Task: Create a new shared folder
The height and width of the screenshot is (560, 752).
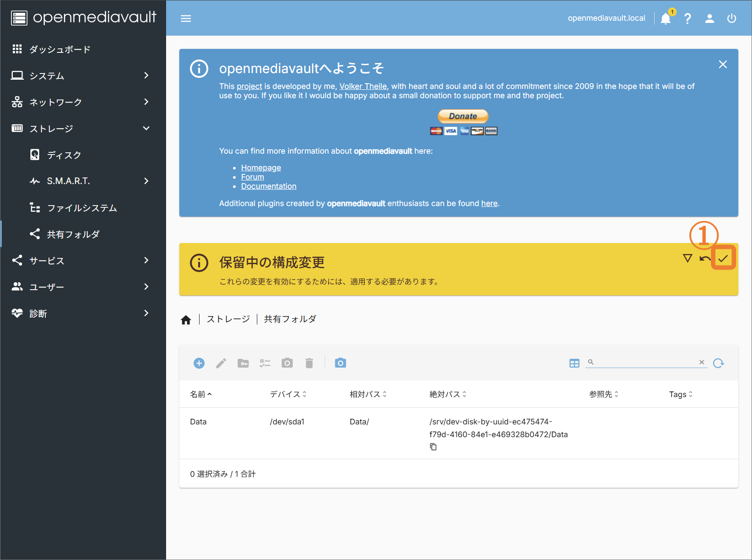Action: [x=199, y=363]
